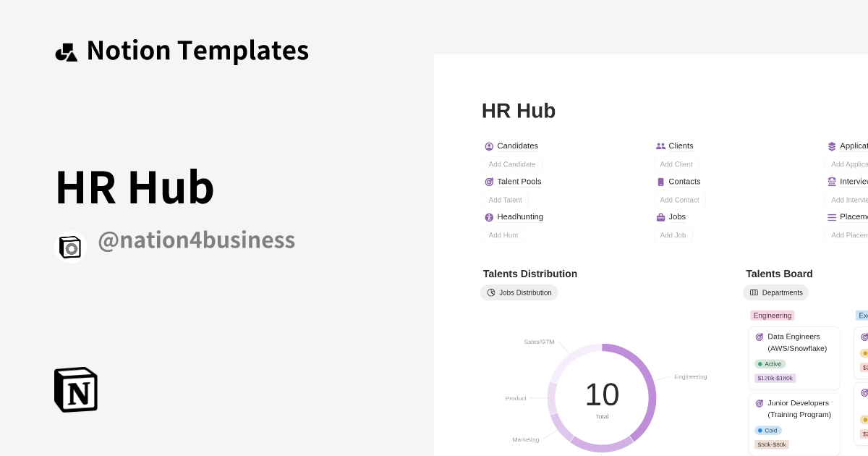Viewport: 868px width, 456px height.
Task: Expand the partially visible Exec column
Action: (863, 316)
